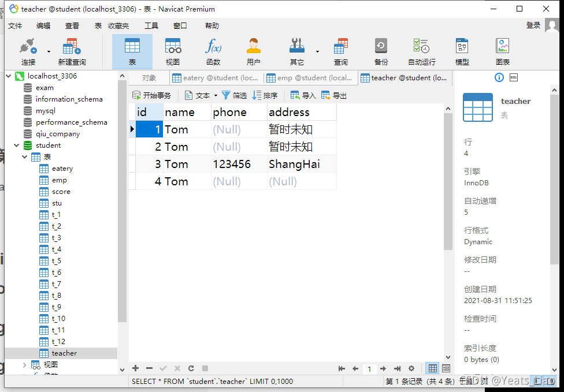
Task: Select the Table (表) toolbar icon
Action: click(x=132, y=52)
